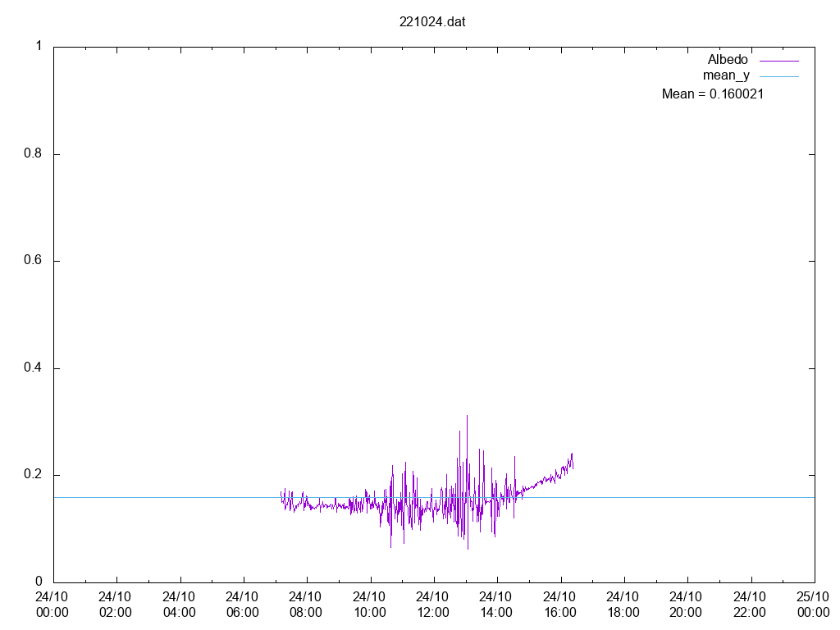Click the x-axis label 24/10 12:00
Viewport: 840px width, 630px height.
[432, 605]
